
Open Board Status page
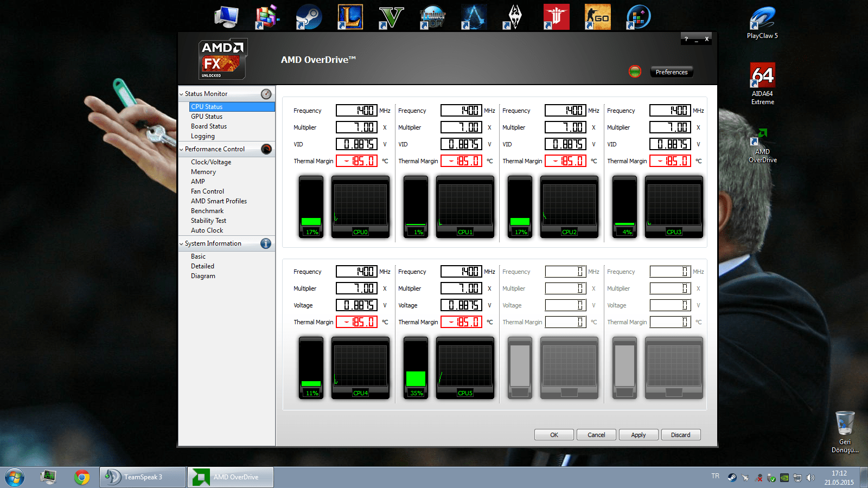(209, 126)
